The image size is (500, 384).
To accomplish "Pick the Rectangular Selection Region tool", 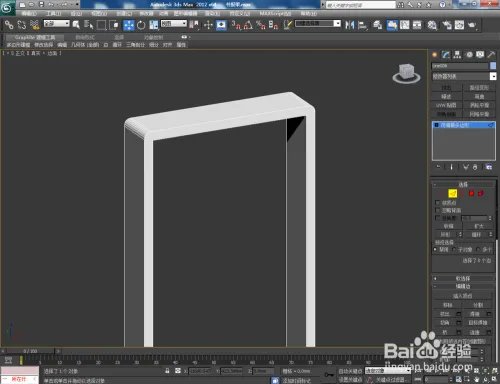I will [101, 25].
